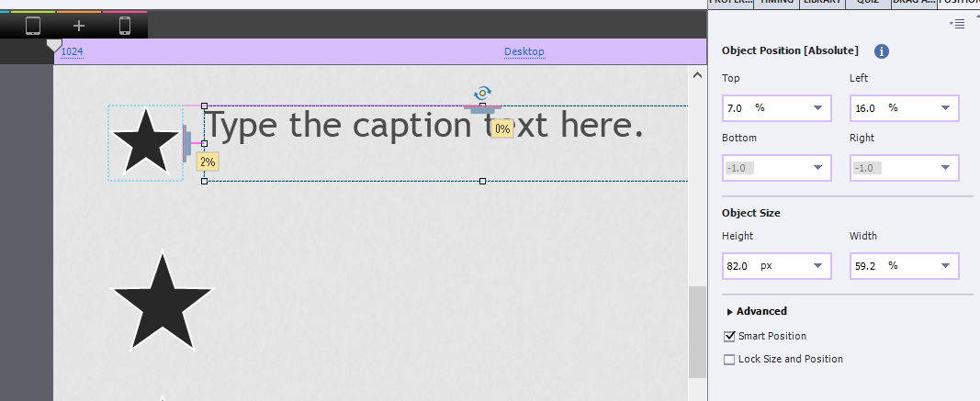Image resolution: width=980 pixels, height=401 pixels.
Task: Select the small star in the dashed box
Action: (144, 142)
